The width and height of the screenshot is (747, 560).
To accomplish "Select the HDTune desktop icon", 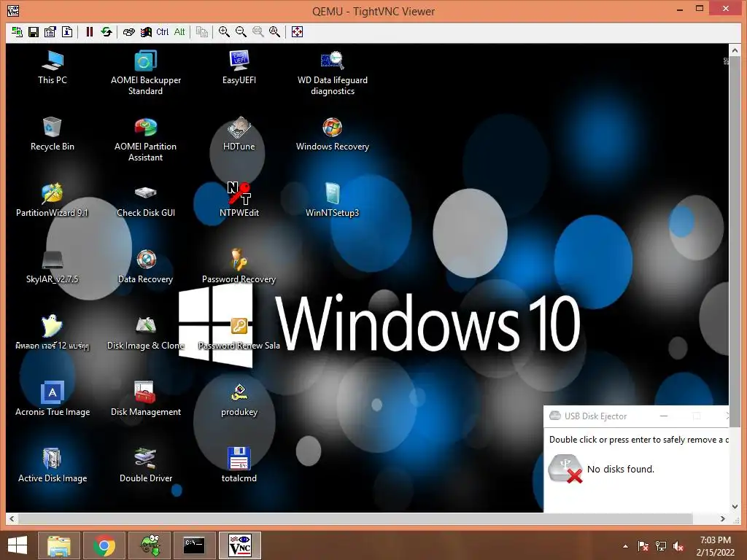I will [x=239, y=134].
